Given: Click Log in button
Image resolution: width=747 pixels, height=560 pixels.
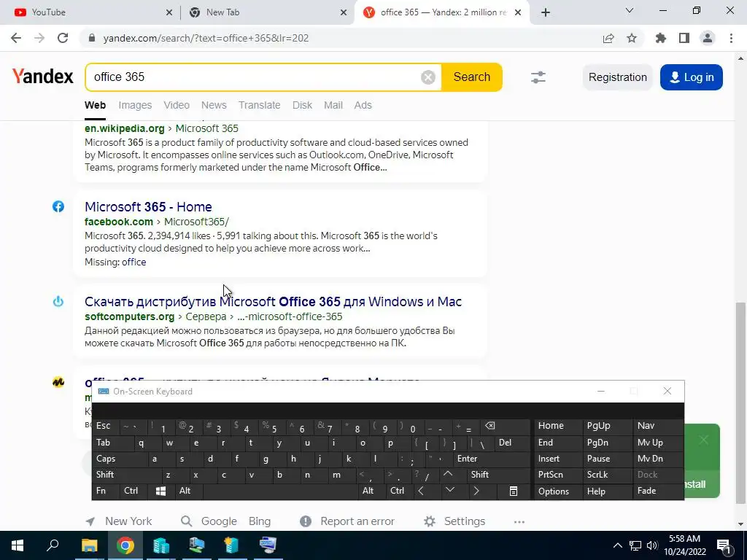Looking at the screenshot, I should point(692,77).
